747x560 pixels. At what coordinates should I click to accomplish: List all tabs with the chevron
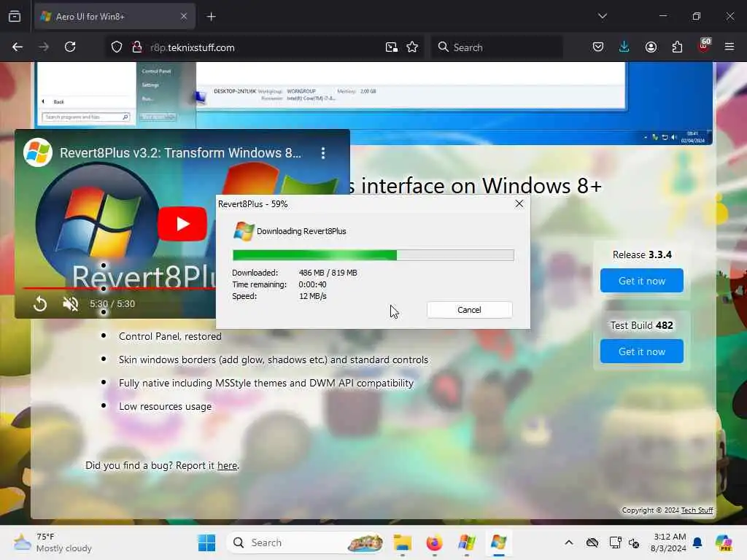[x=602, y=16]
